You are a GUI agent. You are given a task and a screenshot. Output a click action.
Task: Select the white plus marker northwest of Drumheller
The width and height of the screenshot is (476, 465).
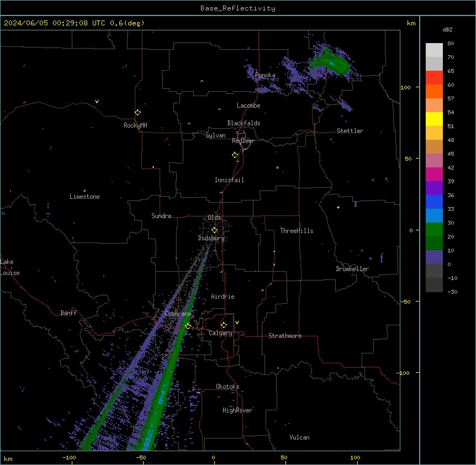click(x=338, y=207)
